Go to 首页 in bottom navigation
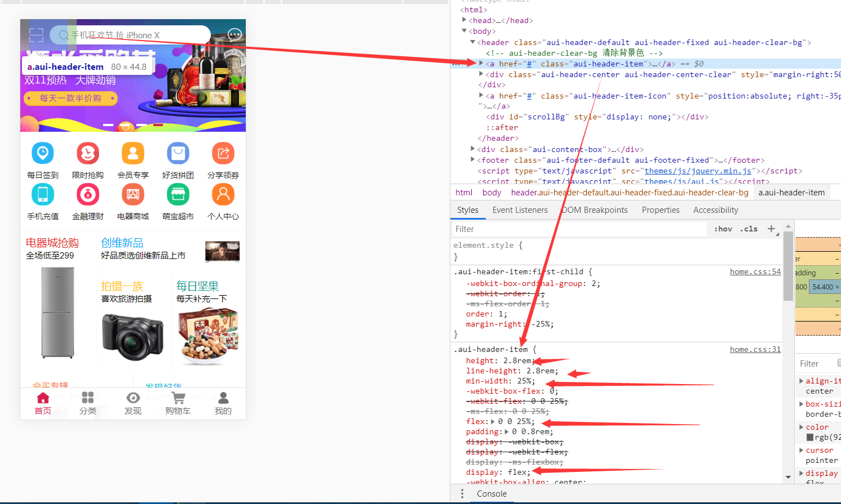 pos(43,404)
